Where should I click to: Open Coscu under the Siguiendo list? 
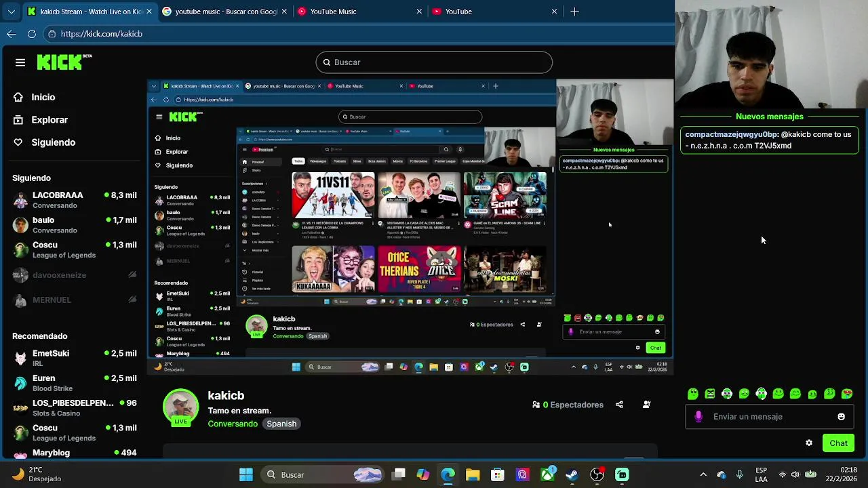[x=75, y=250]
